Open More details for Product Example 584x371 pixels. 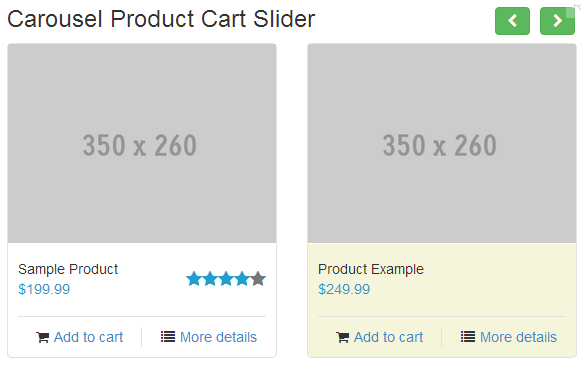click(x=518, y=337)
